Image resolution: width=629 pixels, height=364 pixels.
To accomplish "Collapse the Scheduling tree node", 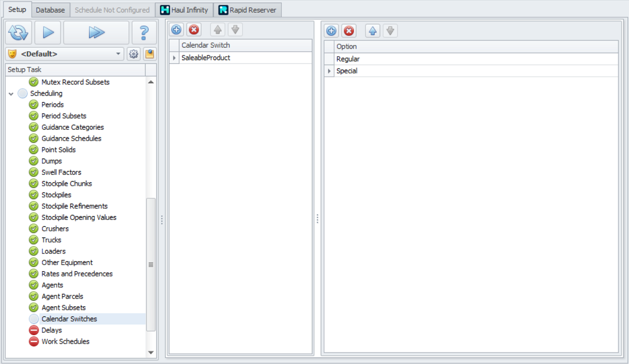I will pyautogui.click(x=11, y=94).
